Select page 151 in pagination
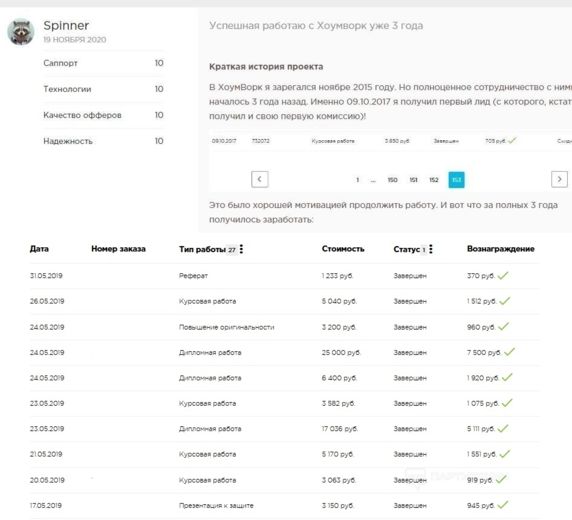The width and height of the screenshot is (572, 520). (413, 180)
